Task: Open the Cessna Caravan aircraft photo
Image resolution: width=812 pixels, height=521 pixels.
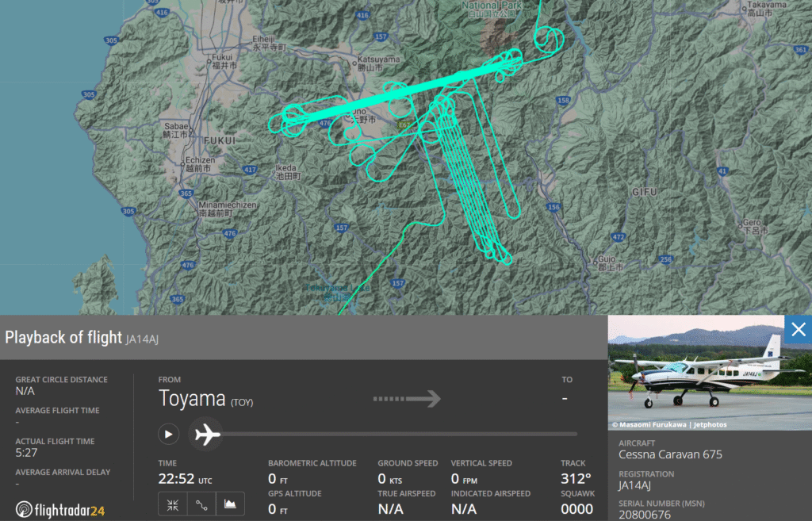Action: coord(710,373)
